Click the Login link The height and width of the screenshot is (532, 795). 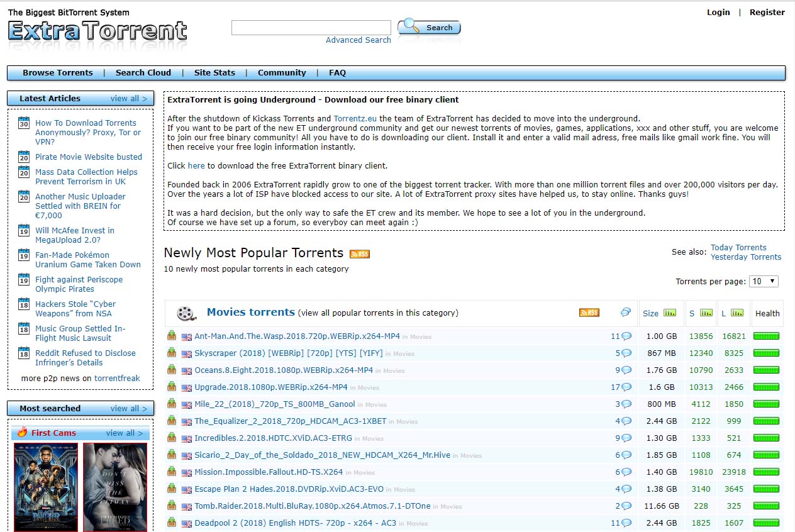tap(718, 12)
